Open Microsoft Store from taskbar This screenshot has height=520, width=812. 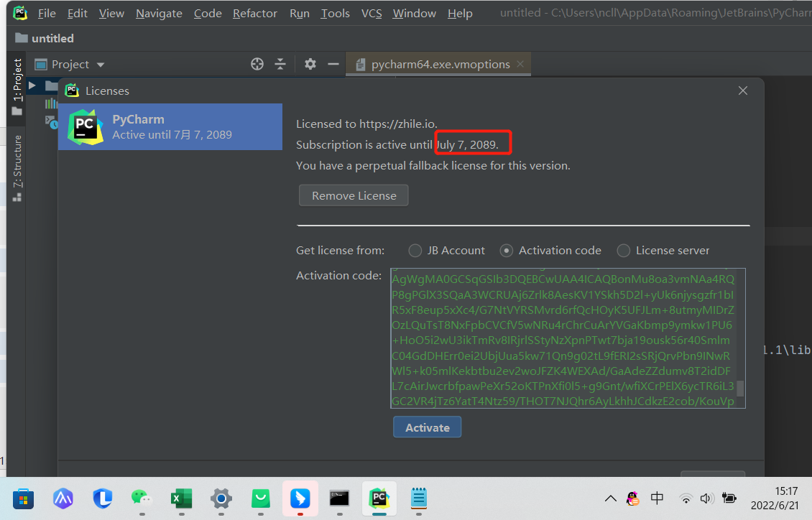(23, 498)
